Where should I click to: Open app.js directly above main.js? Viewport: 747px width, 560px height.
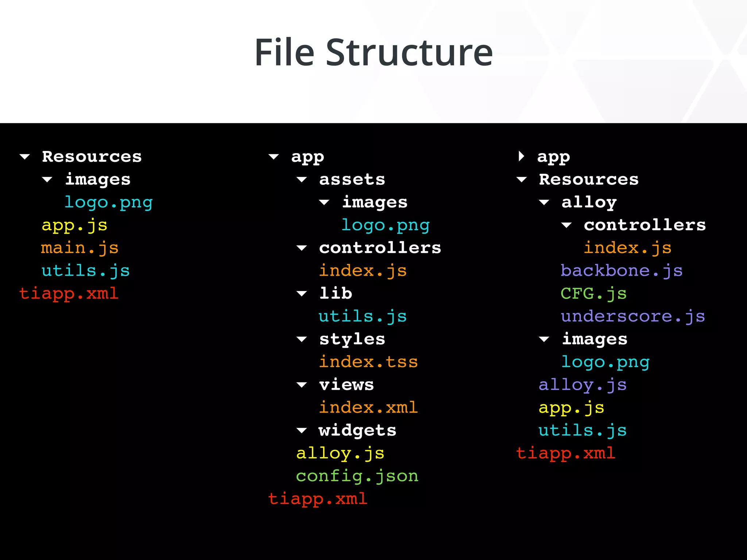pyautogui.click(x=74, y=225)
